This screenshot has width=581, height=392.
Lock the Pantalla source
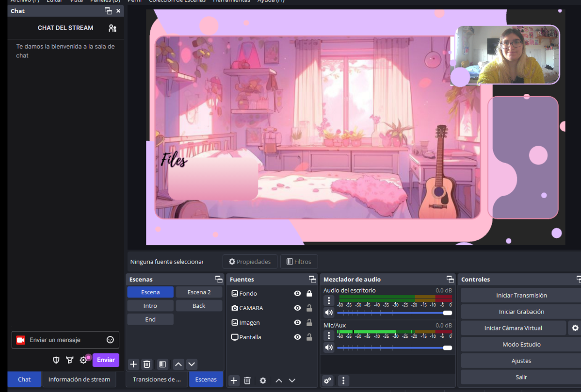click(309, 337)
